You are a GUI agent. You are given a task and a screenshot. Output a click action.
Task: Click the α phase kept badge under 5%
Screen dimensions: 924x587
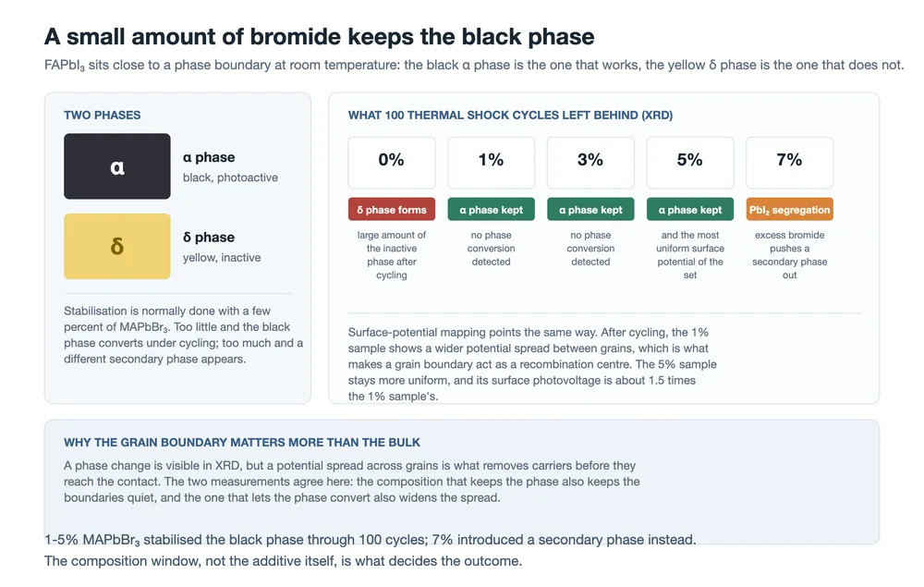(690, 210)
